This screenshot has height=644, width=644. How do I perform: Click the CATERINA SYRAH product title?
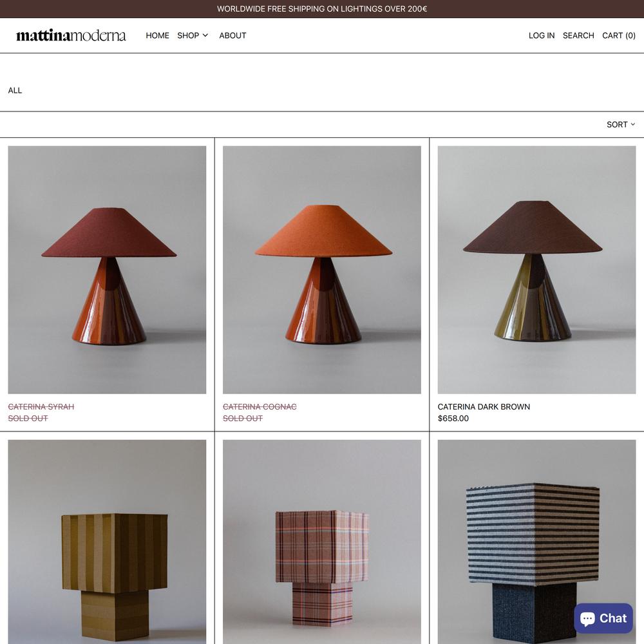(41, 406)
